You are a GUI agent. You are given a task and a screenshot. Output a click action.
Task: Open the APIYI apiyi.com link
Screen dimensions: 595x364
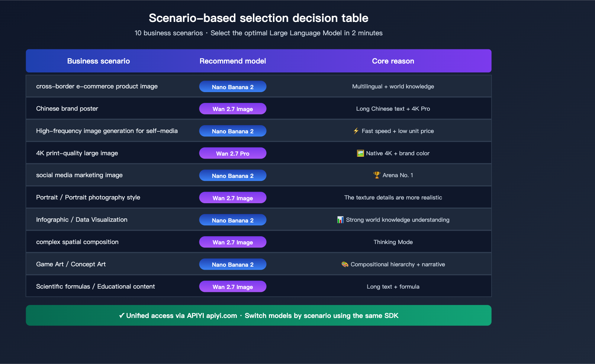[212, 316]
